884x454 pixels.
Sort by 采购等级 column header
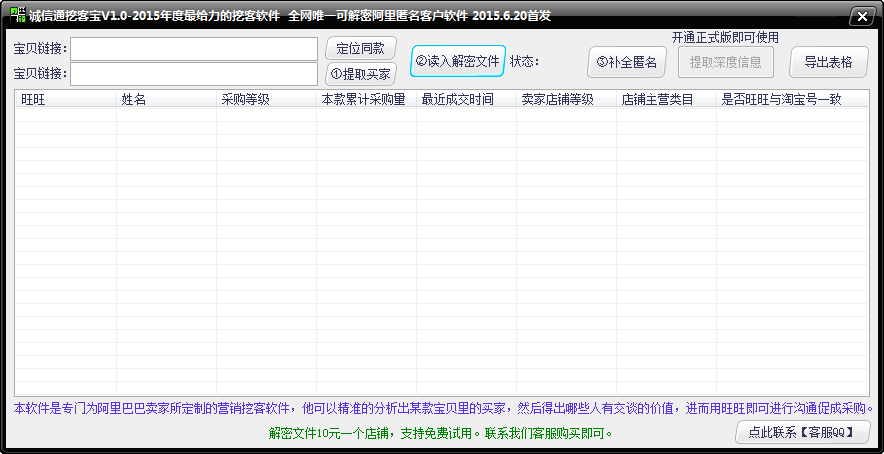(x=266, y=99)
